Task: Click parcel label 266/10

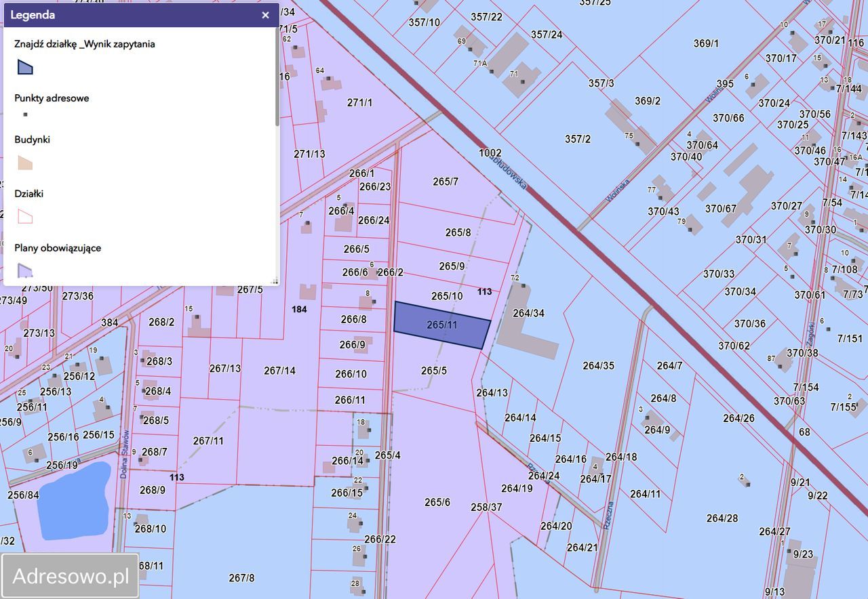Action: [351, 374]
